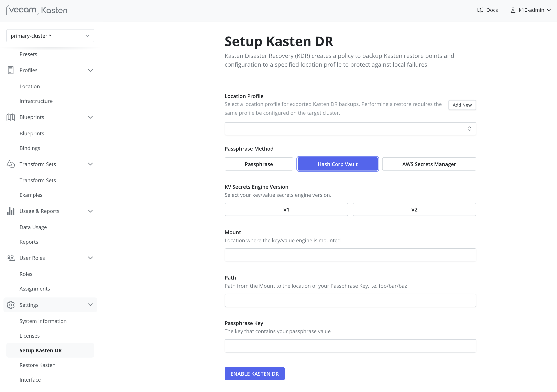557x392 pixels.
Task: Click the User Roles people icon
Action: point(11,258)
